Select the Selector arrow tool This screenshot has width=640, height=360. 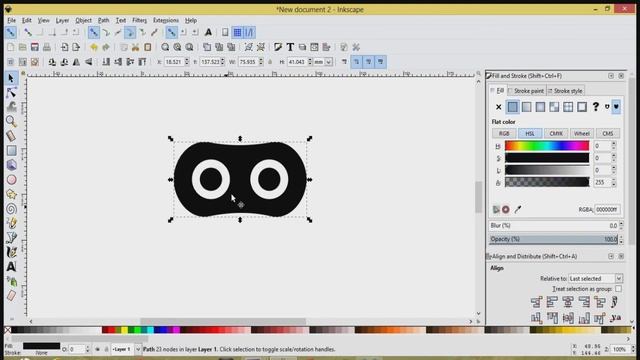(x=11, y=78)
